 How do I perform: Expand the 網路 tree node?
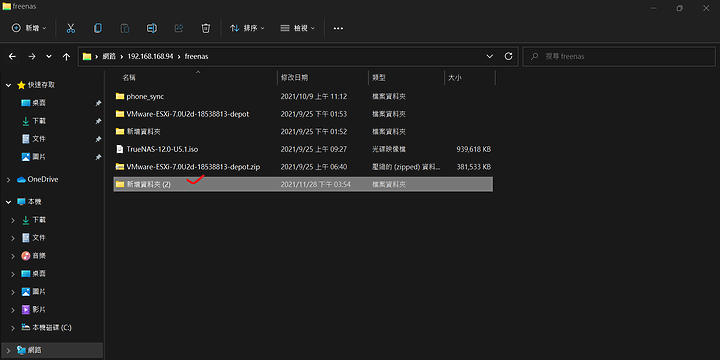[x=8, y=350]
